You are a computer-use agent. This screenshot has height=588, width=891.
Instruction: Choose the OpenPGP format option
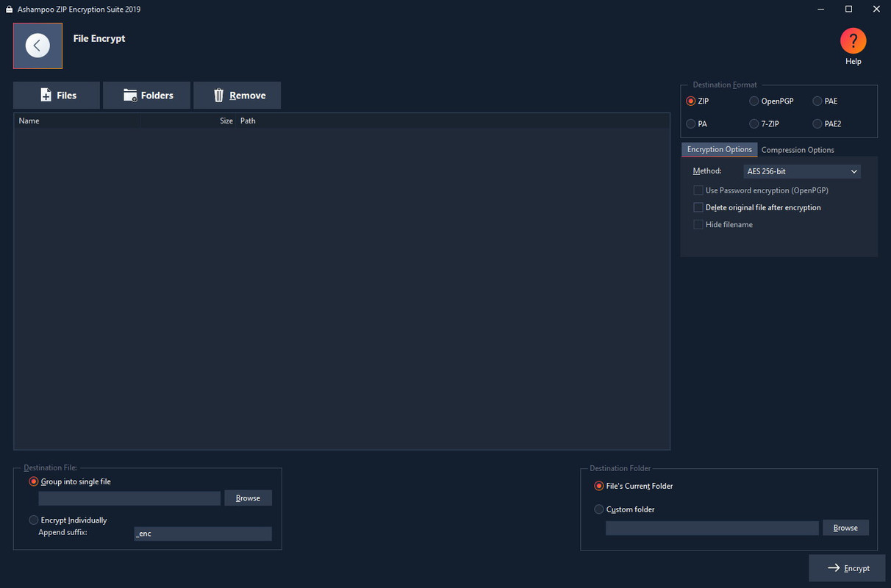754,101
